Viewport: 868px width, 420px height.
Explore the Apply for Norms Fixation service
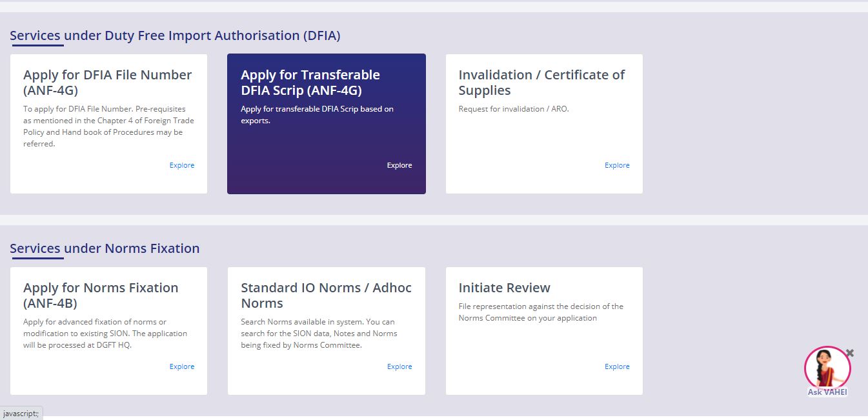(181, 366)
